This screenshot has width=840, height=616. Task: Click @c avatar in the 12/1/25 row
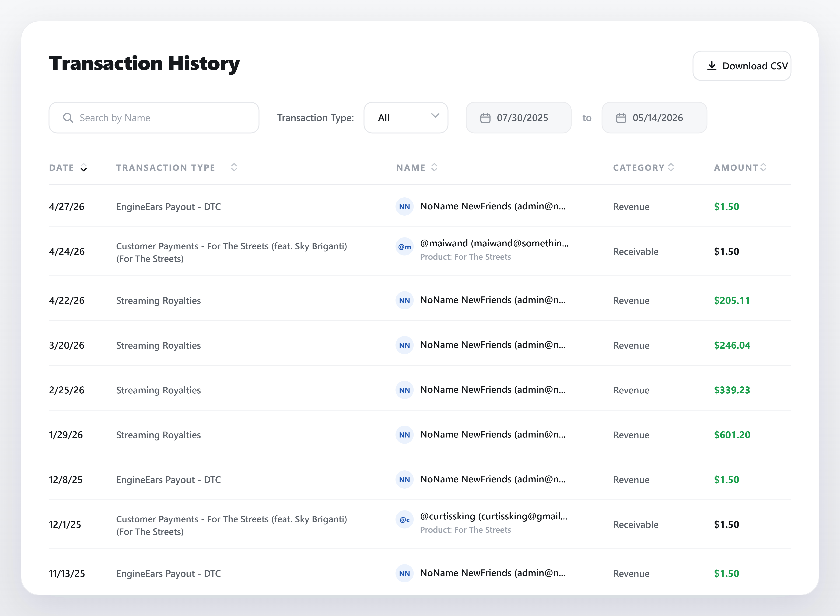[x=405, y=519]
